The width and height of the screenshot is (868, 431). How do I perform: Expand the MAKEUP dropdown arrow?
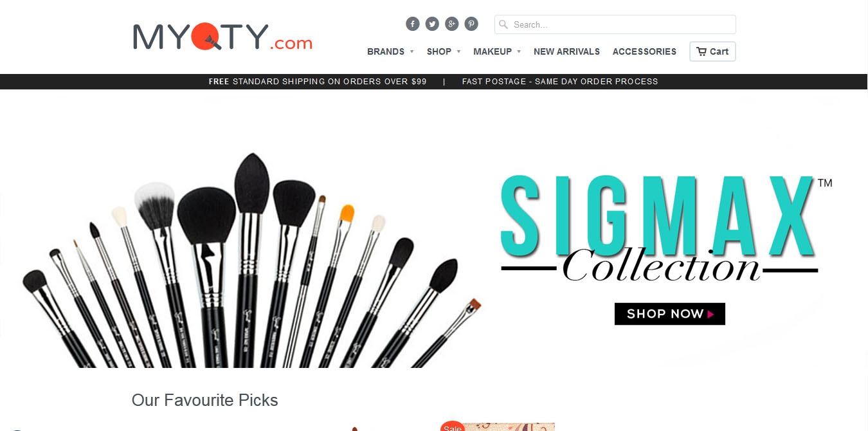(x=519, y=51)
